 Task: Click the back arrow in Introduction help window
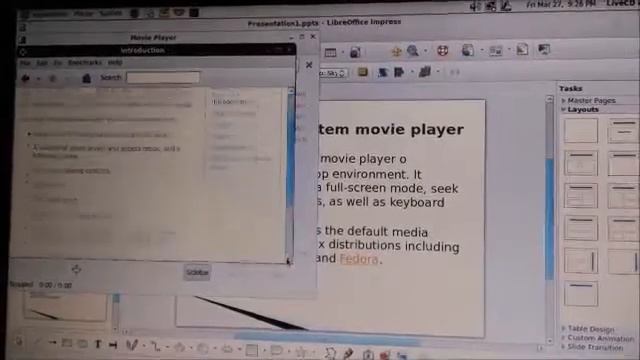tap(26, 78)
